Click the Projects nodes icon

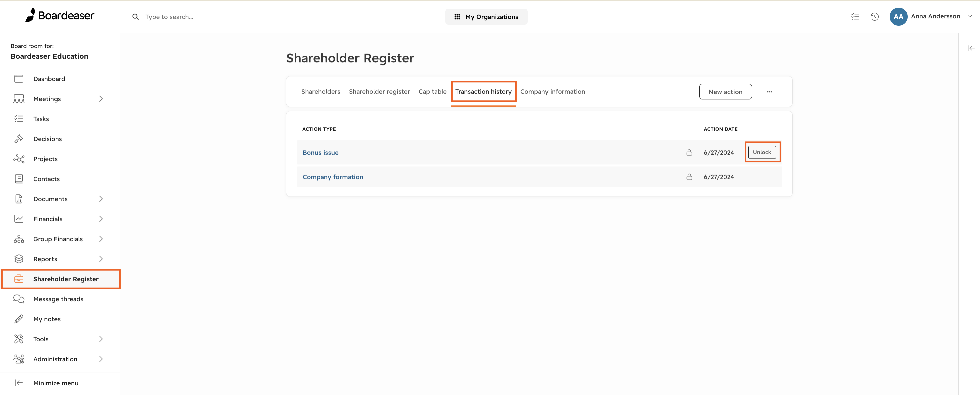19,159
